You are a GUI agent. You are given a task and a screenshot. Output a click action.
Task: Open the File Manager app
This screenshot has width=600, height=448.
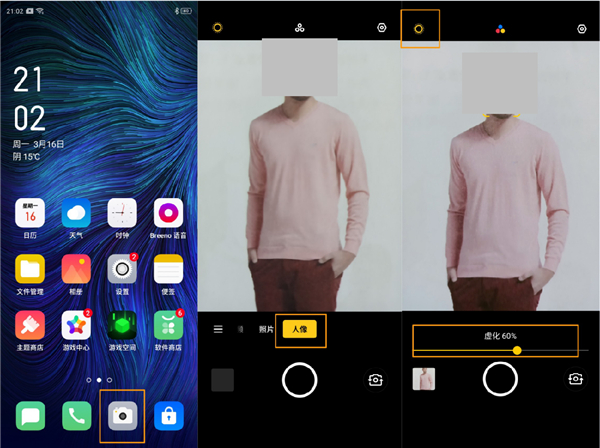[30, 269]
